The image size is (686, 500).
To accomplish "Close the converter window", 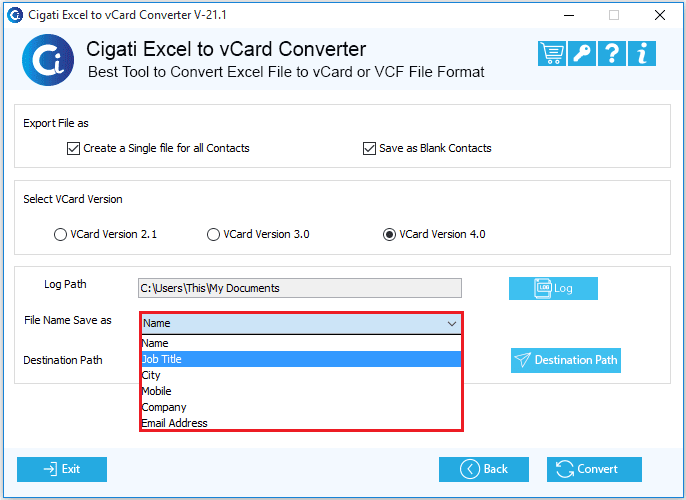I will tap(660, 15).
